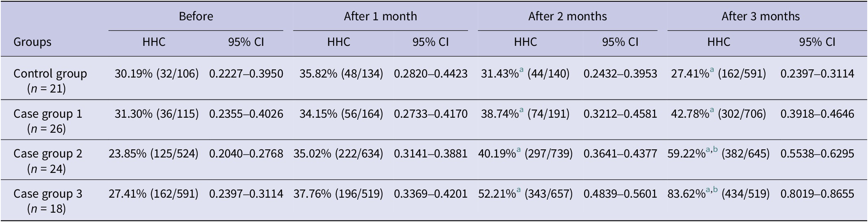Click the "Groups" column header
Screen dimensions: 868x222
coord(32,42)
